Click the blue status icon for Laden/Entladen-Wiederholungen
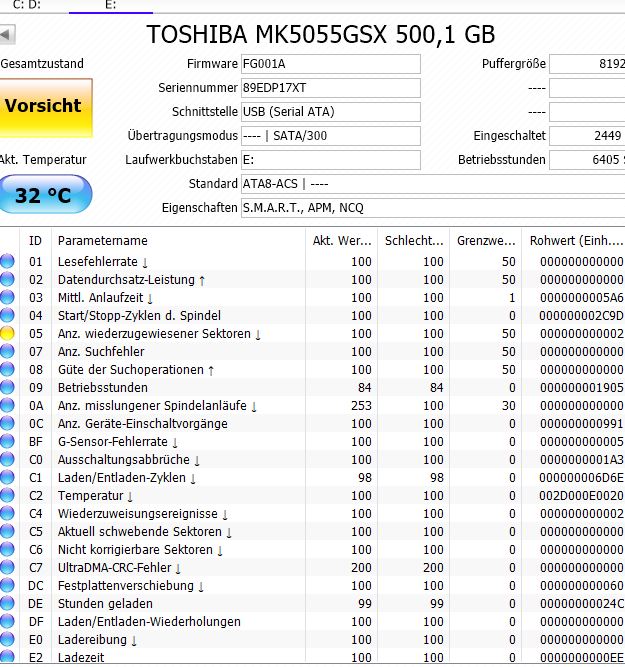The height and width of the screenshot is (667, 625). click(7, 621)
